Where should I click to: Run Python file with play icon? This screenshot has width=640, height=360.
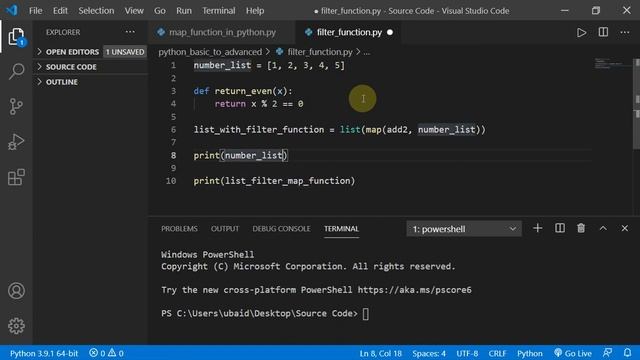pyautogui.click(x=581, y=32)
